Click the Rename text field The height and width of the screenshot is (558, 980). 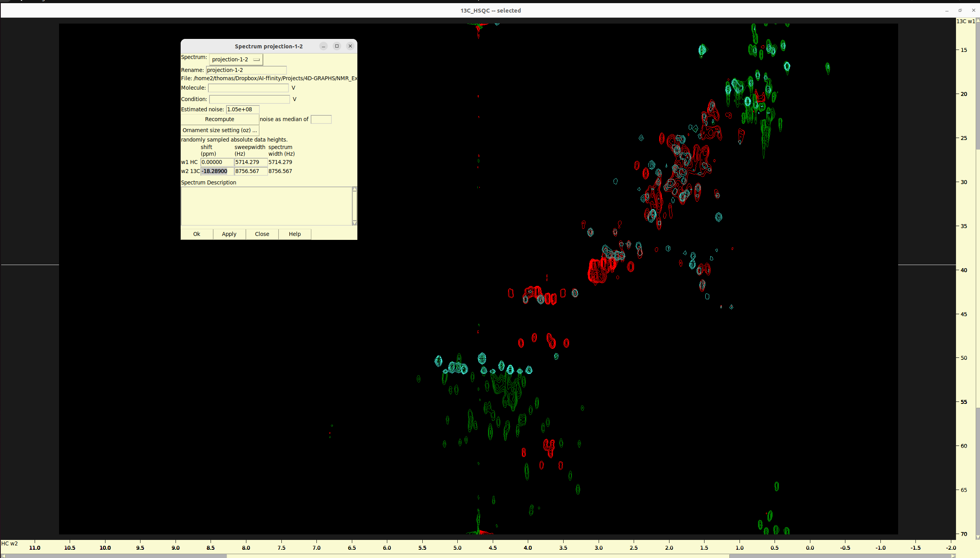(x=246, y=70)
